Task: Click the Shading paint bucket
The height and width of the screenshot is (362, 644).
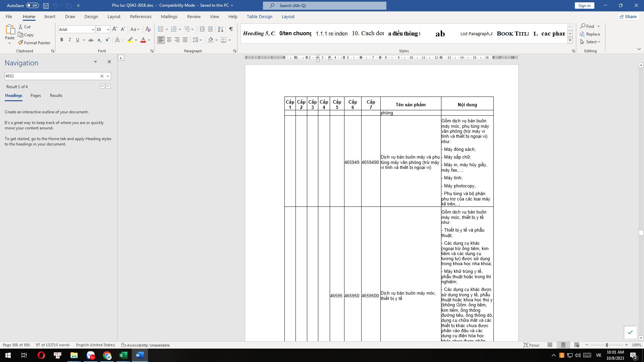Action: coord(211,40)
